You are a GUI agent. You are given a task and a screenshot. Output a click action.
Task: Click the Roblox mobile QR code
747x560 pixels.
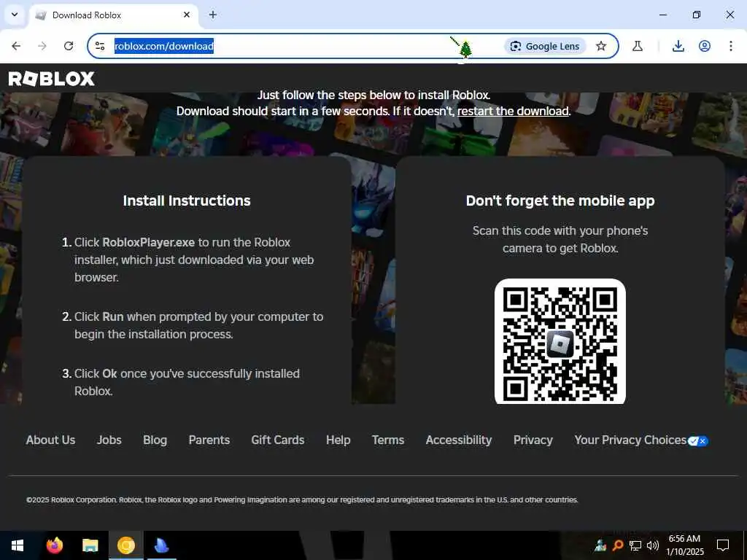coord(560,341)
